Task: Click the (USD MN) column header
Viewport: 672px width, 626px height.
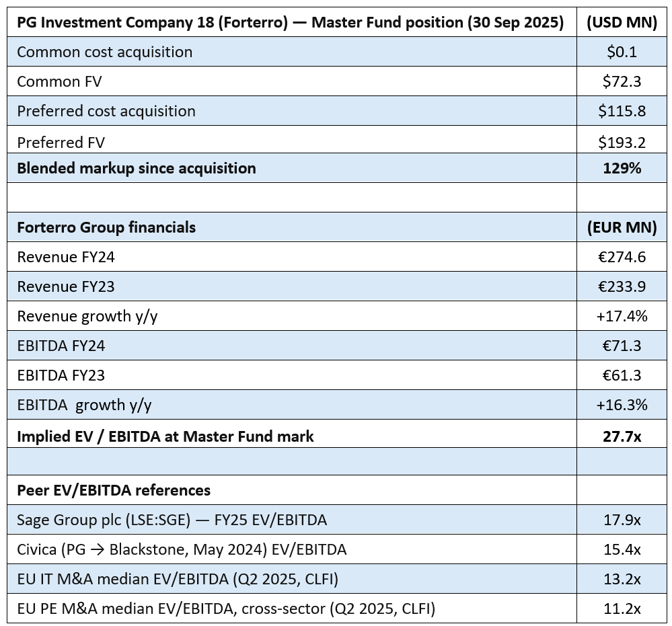Action: click(622, 22)
